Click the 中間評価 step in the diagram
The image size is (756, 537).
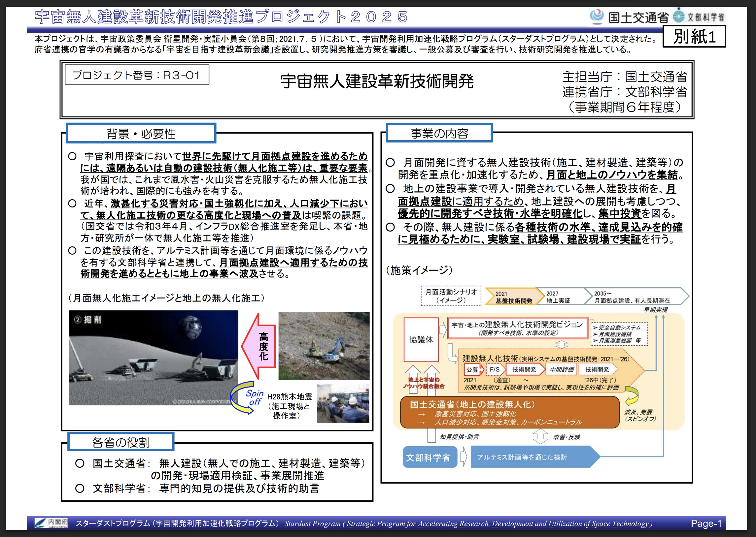(x=562, y=369)
